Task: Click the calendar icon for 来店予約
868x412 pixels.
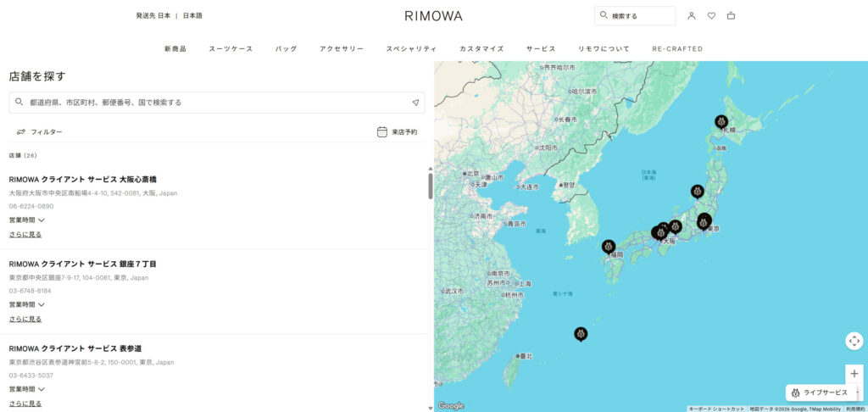Action: [x=382, y=131]
